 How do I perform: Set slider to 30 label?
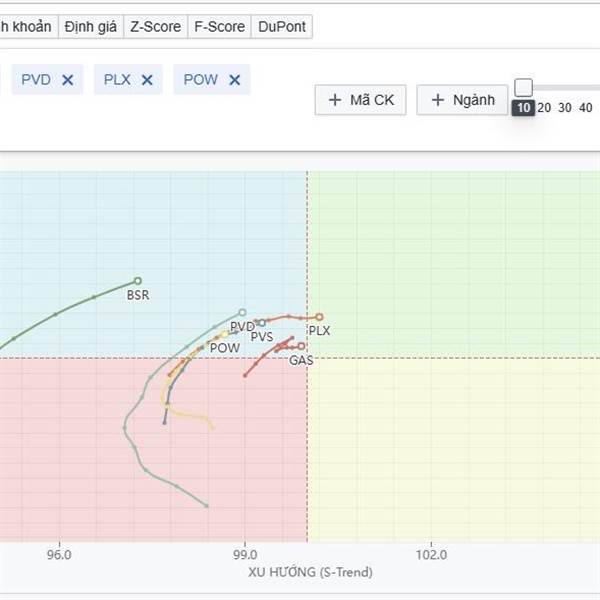pyautogui.click(x=565, y=108)
